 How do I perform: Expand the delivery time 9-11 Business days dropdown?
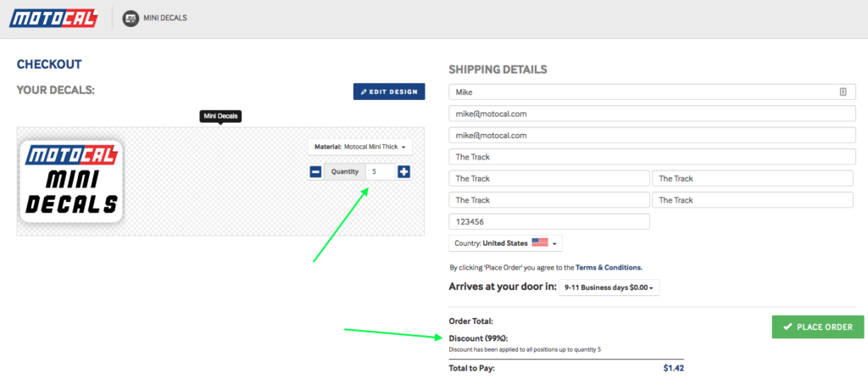(x=609, y=288)
